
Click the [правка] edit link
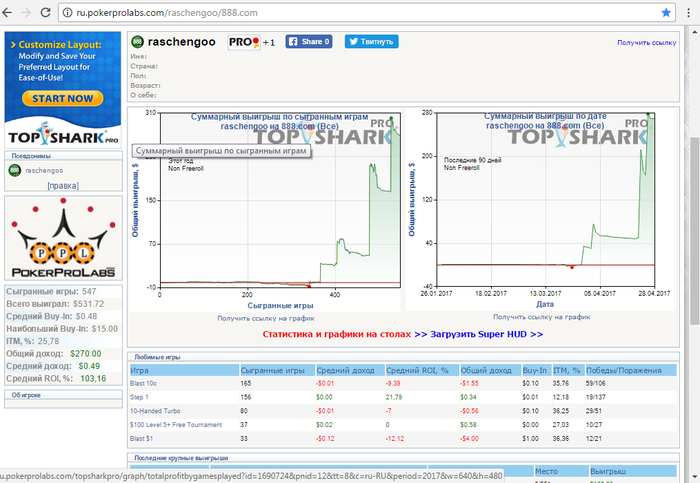(x=63, y=186)
